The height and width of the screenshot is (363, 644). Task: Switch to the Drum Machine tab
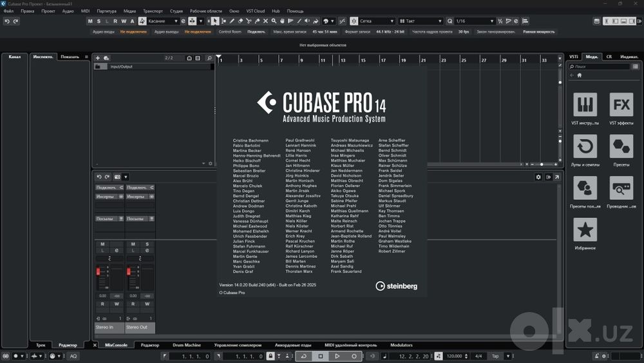click(187, 346)
